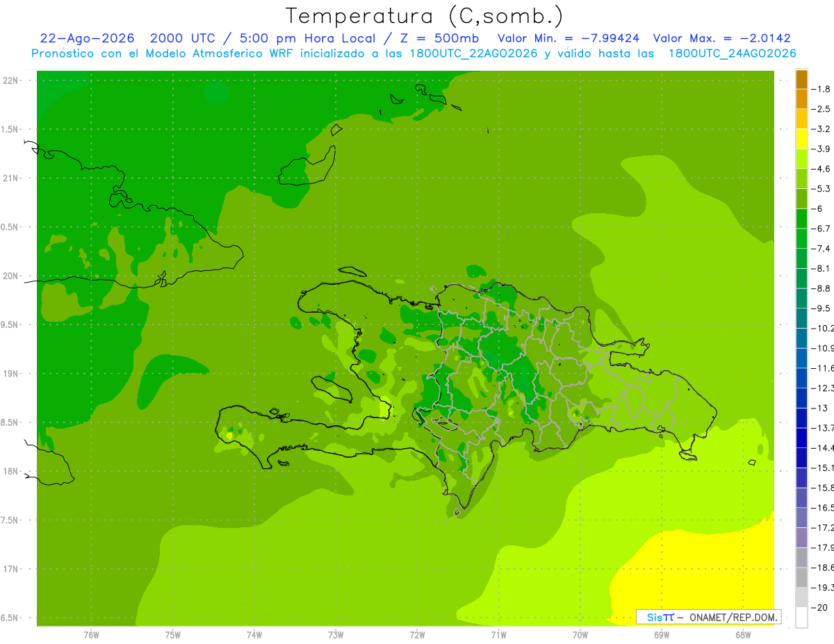Click the '19N' latitude label
The image size is (834, 644).
[x=11, y=374]
